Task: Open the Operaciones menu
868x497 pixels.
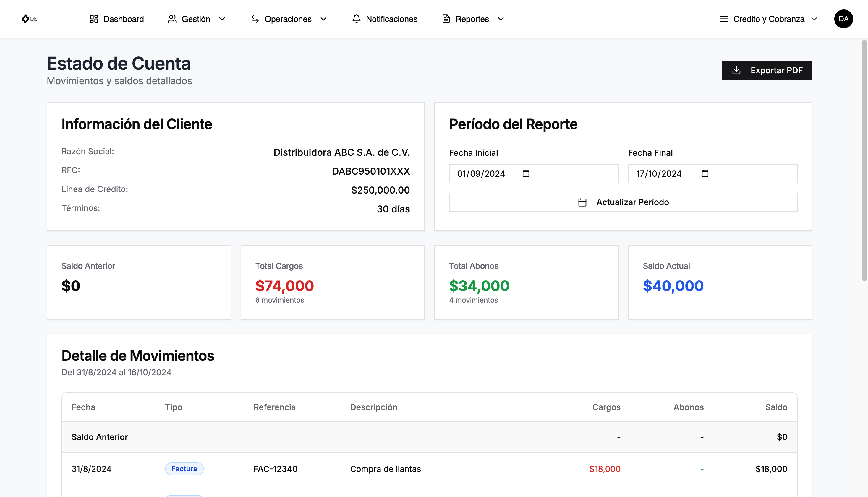Action: click(289, 19)
